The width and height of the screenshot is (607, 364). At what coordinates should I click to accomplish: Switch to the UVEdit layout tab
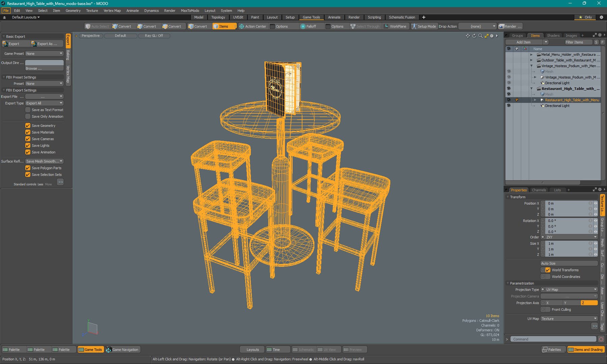click(238, 17)
